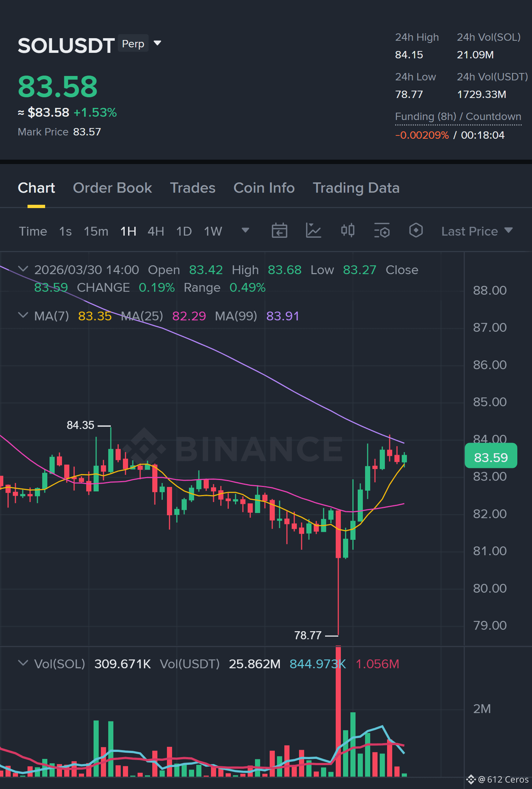The width and height of the screenshot is (532, 789).
Task: Collapse the Vol(SOL) indicator chevron
Action: (23, 663)
